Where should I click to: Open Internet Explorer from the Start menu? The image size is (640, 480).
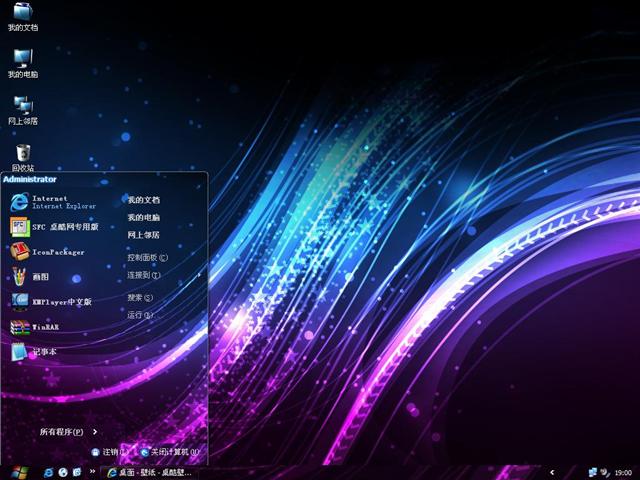55,202
